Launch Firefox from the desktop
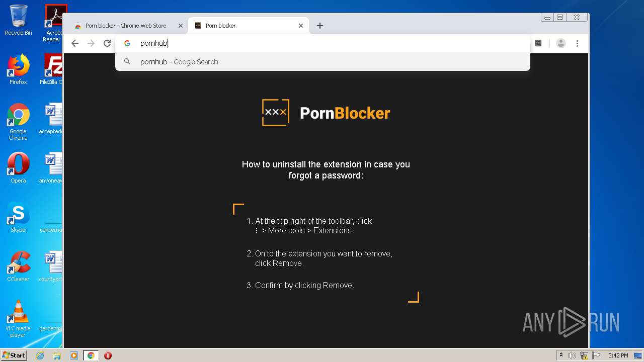The image size is (644, 362). click(x=18, y=69)
